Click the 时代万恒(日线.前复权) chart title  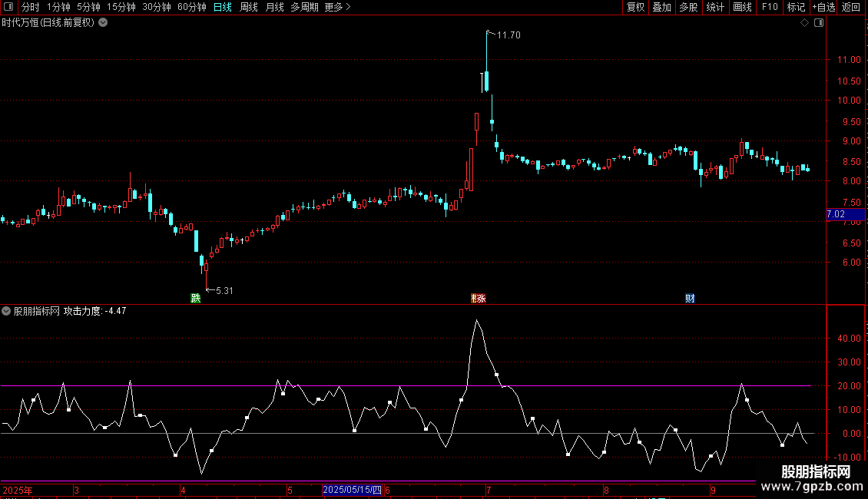pyautogui.click(x=48, y=23)
